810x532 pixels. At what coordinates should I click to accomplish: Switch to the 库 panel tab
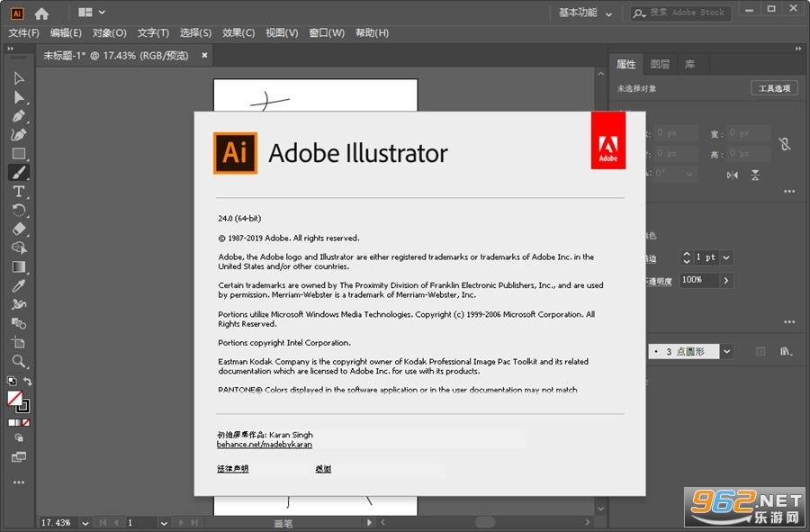tap(689, 64)
